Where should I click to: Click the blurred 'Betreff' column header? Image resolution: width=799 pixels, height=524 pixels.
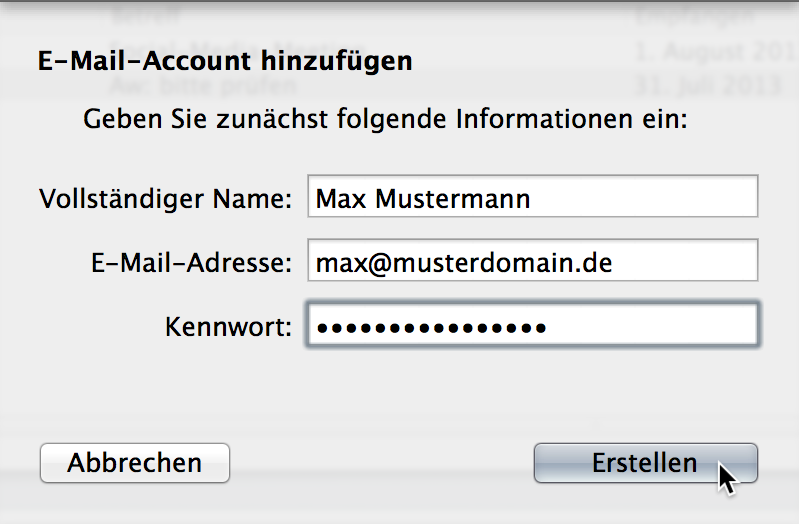145,15
